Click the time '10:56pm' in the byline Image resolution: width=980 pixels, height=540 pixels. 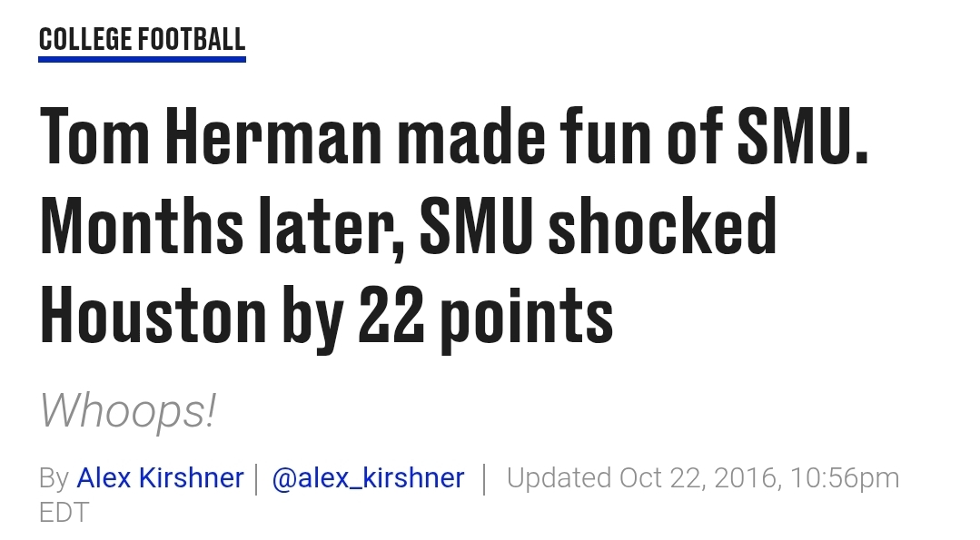pyautogui.click(x=845, y=478)
